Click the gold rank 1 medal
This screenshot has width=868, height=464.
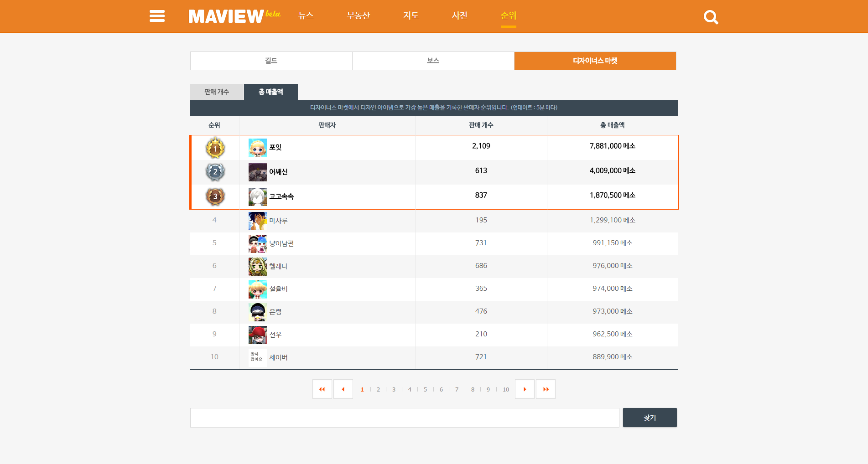tap(215, 148)
